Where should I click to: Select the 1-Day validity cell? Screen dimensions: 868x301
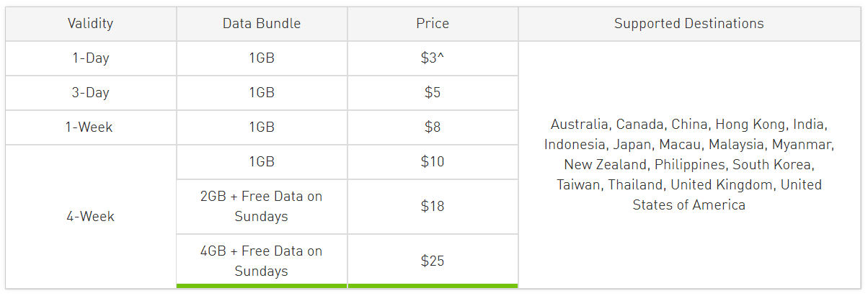91,58
